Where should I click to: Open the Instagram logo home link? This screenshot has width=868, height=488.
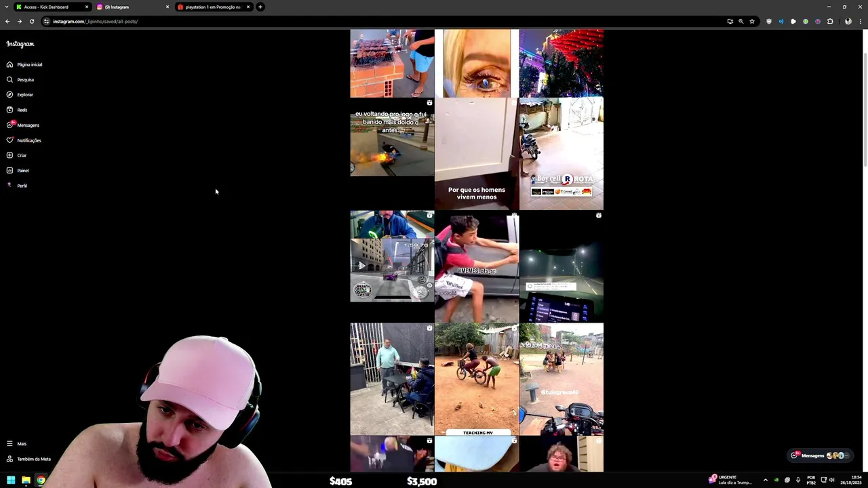point(20,44)
